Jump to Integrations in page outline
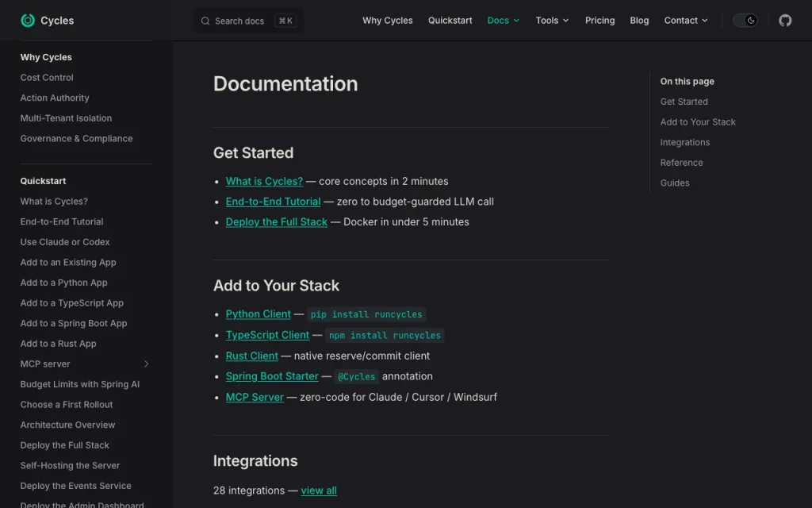This screenshot has height=508, width=812. point(684,142)
